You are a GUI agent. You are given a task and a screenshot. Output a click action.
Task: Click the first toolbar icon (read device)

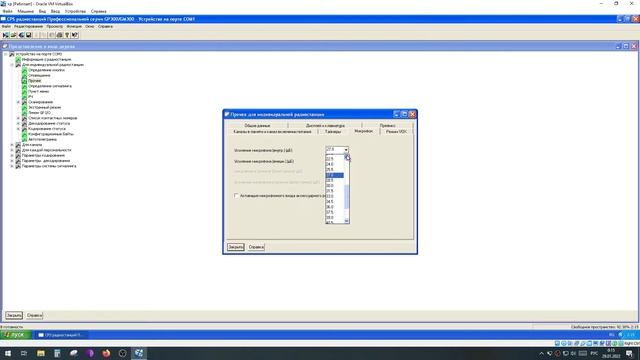6,35
